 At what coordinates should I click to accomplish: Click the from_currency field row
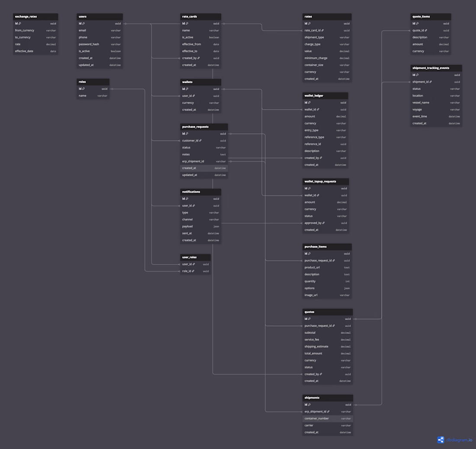pyautogui.click(x=35, y=30)
